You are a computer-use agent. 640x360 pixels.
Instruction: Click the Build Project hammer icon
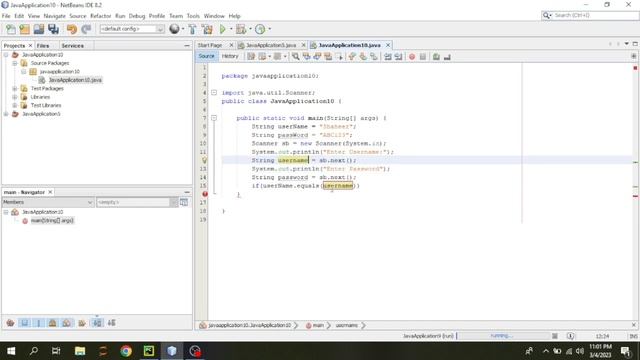tap(192, 29)
